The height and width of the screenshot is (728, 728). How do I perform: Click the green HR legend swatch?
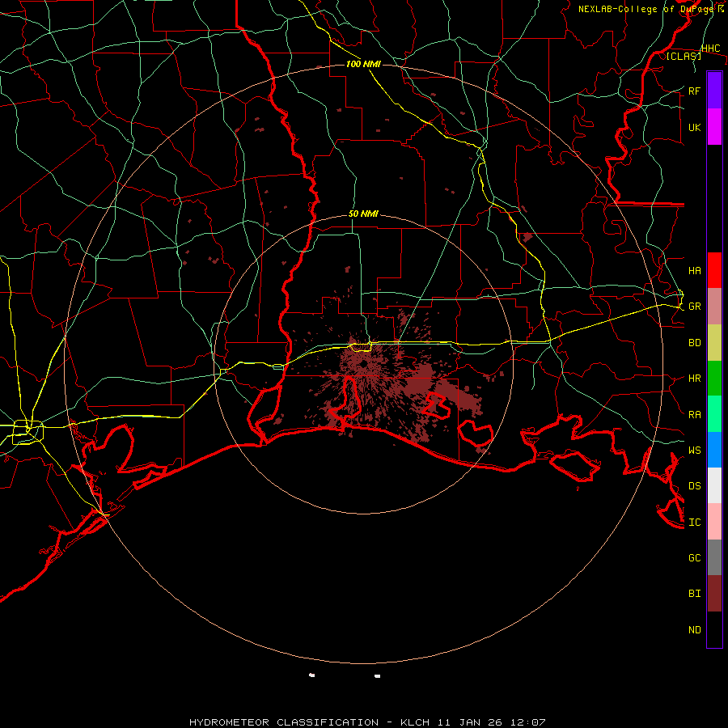pos(714,379)
